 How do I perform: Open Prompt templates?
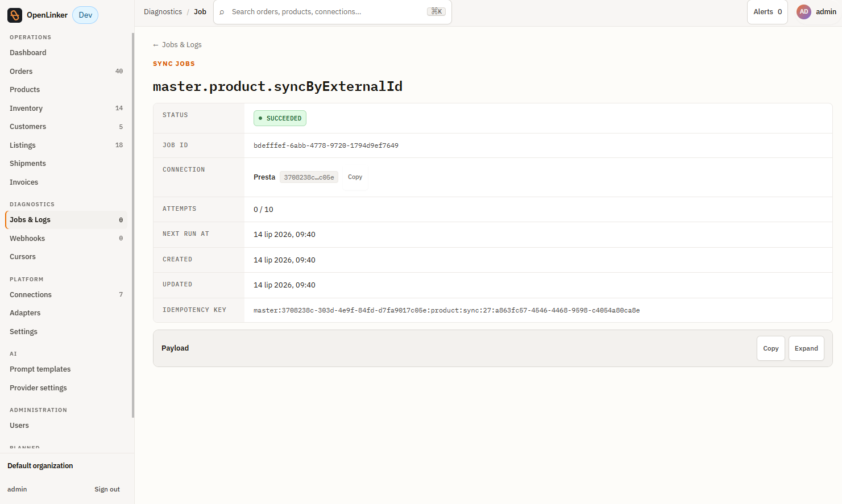point(66,369)
